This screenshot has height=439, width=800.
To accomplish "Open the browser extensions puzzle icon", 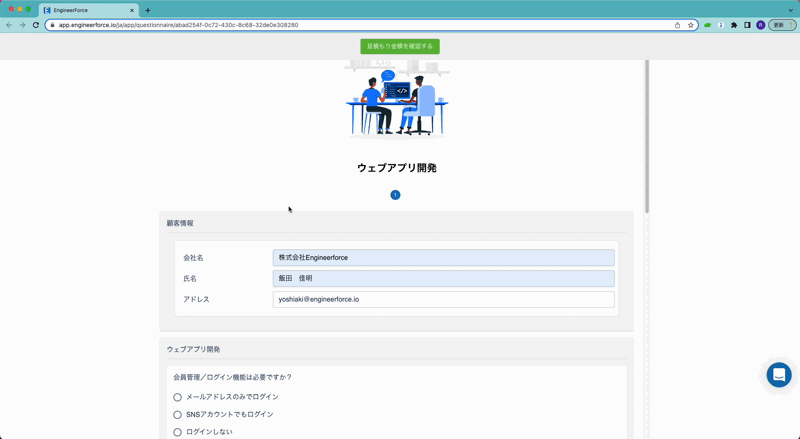I will tap(734, 25).
